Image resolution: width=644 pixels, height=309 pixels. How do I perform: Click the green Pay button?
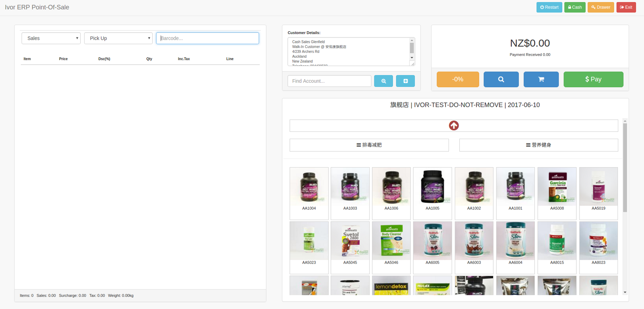coord(593,79)
